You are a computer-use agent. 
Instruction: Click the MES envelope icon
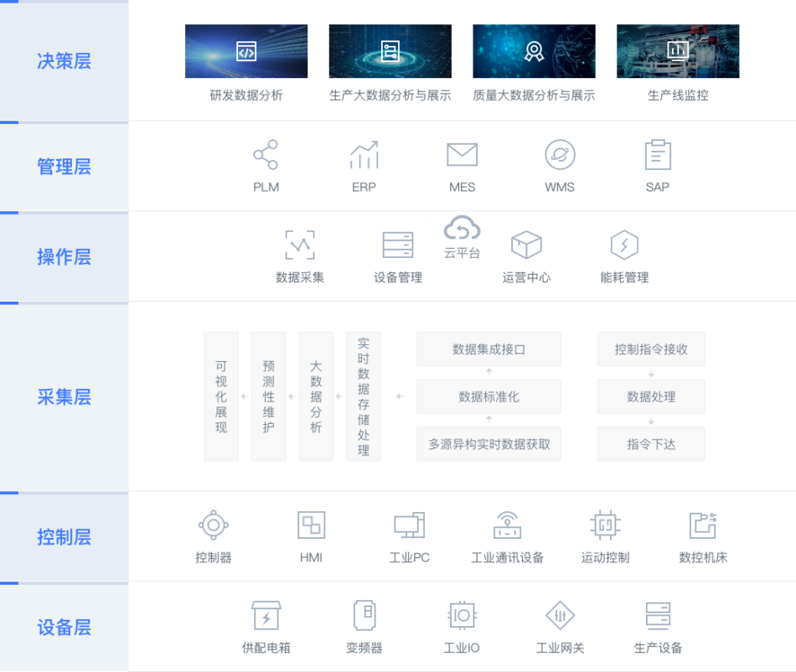[x=462, y=154]
